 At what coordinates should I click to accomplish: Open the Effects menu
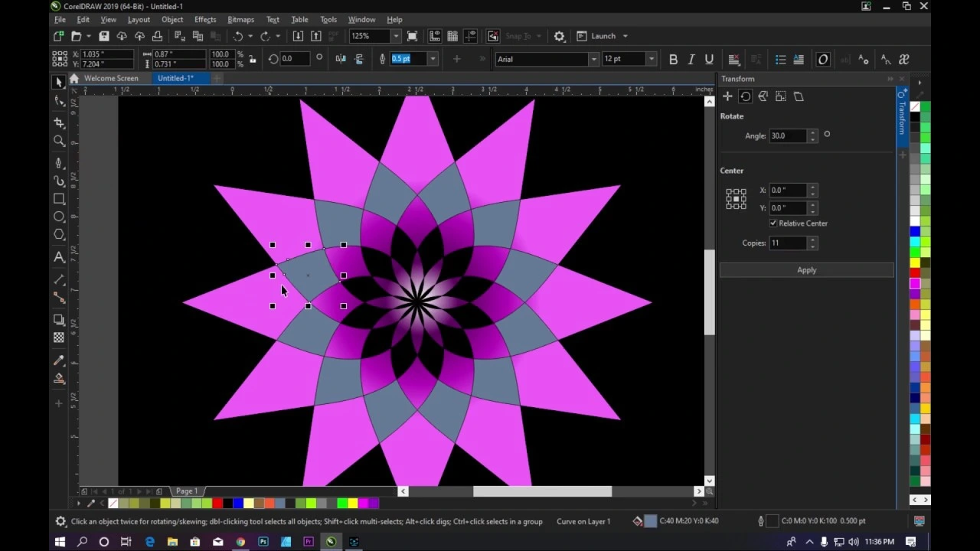coord(205,19)
